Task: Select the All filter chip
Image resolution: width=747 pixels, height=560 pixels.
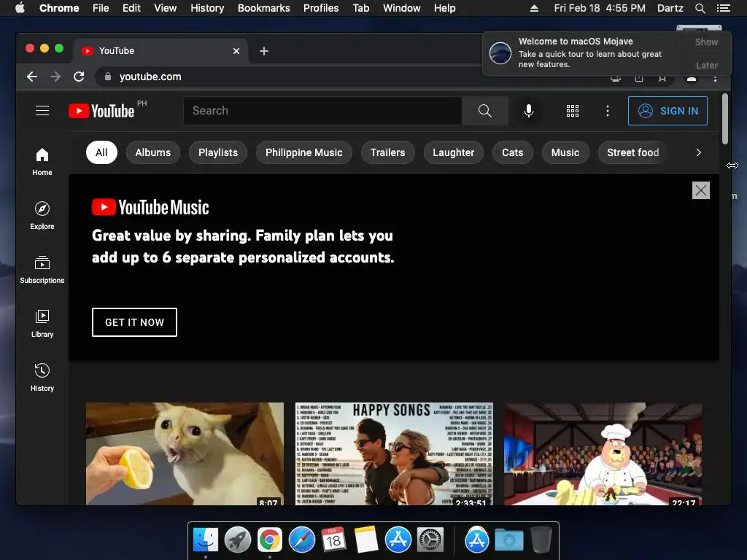Action: click(x=101, y=152)
